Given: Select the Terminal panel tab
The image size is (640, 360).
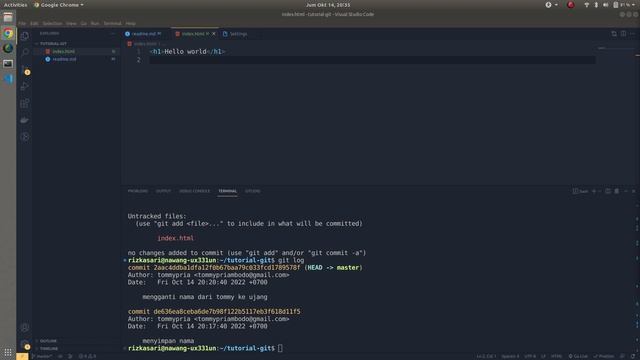Looking at the screenshot, I should pyautogui.click(x=227, y=191).
